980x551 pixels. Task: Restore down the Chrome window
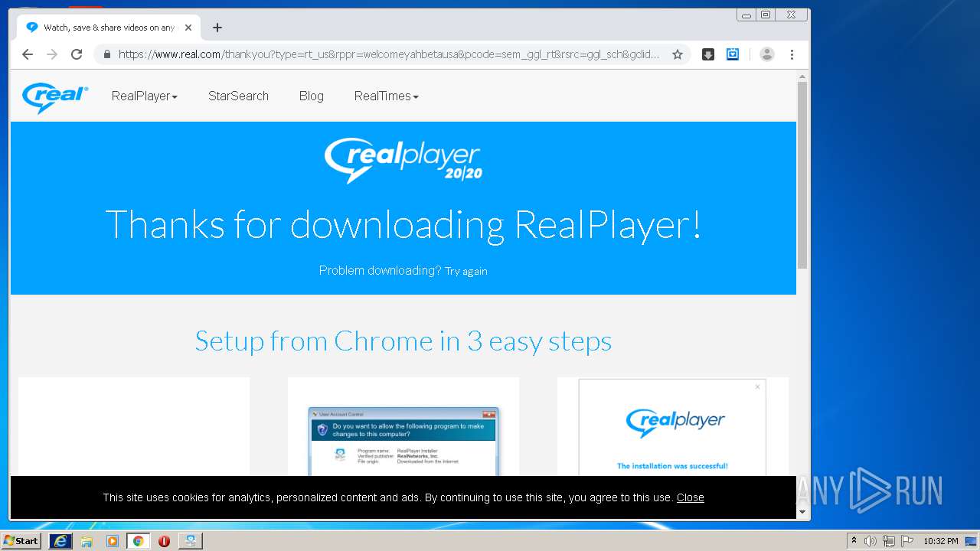click(766, 15)
